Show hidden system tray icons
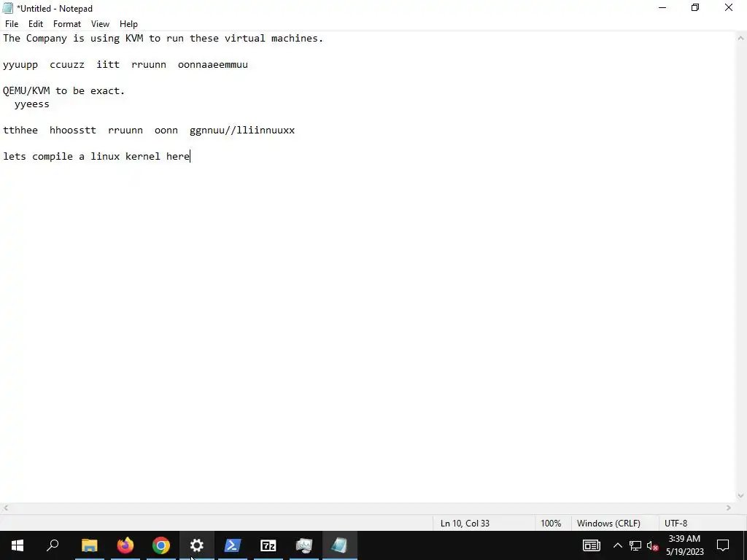The width and height of the screenshot is (747, 560). click(617, 545)
